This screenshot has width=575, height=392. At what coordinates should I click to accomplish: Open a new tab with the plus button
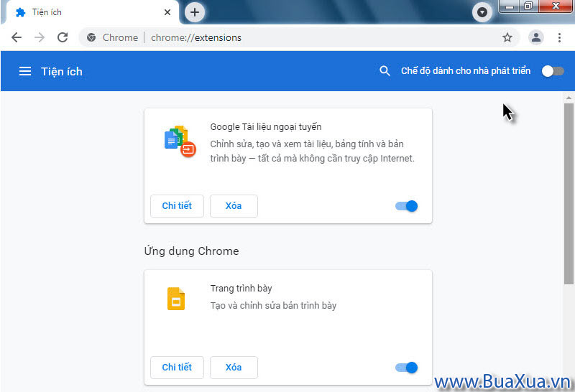coord(194,12)
